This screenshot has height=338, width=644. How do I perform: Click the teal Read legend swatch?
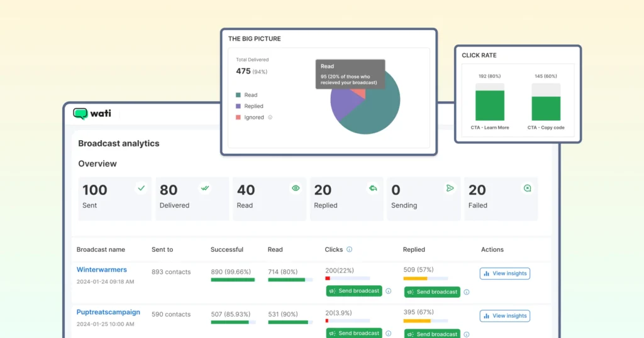click(238, 95)
